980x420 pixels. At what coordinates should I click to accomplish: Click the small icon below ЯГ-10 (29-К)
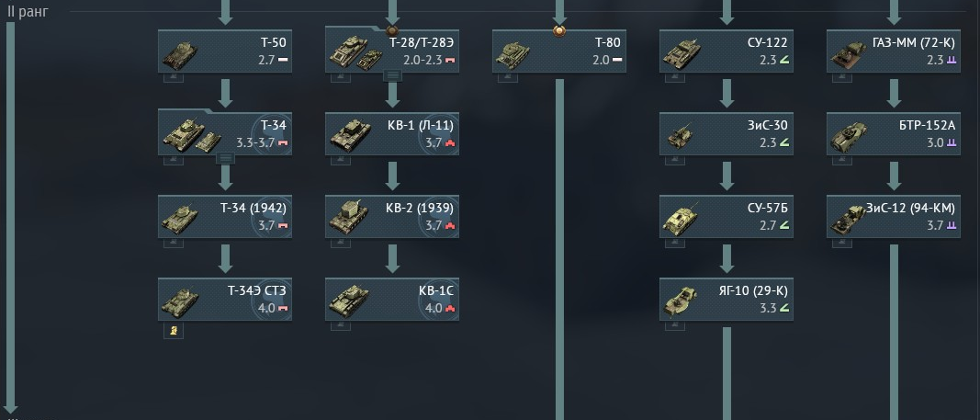pos(675,325)
